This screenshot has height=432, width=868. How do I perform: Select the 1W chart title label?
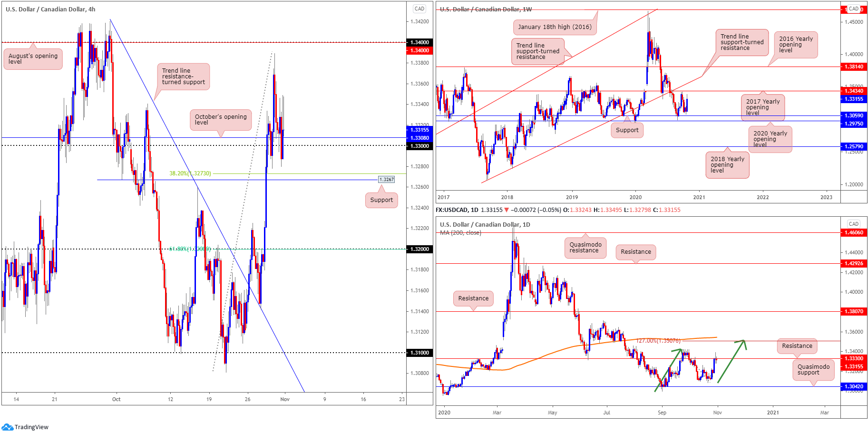point(486,9)
